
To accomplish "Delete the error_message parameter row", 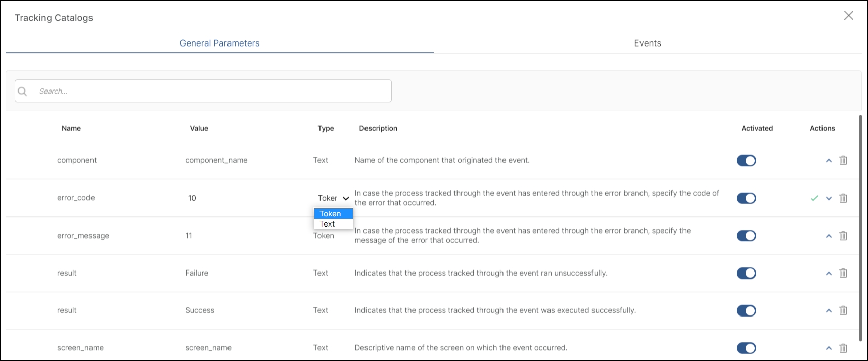I will 843,236.
